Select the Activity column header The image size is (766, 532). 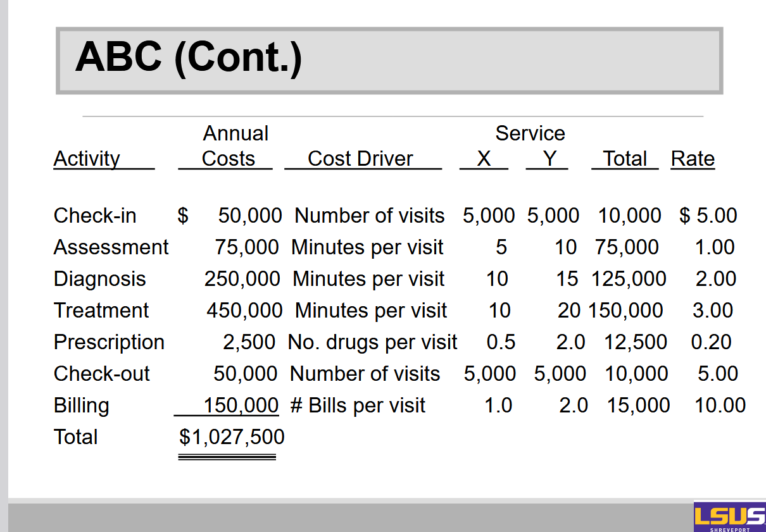(x=87, y=159)
